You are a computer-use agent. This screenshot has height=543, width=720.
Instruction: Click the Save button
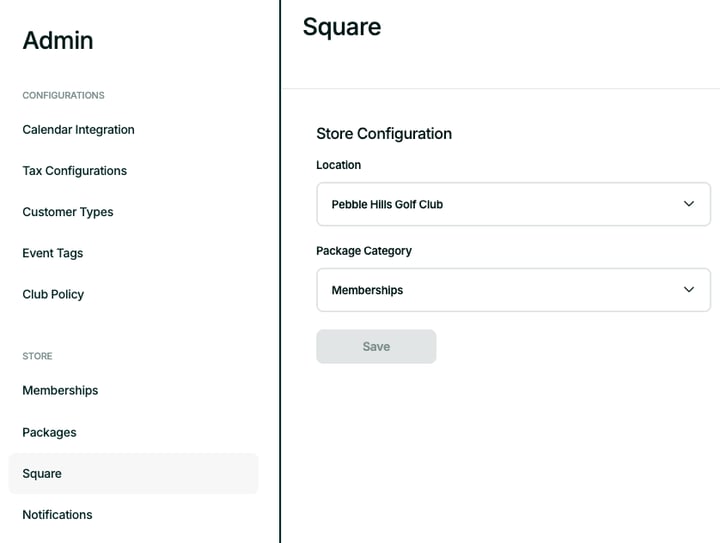(376, 347)
